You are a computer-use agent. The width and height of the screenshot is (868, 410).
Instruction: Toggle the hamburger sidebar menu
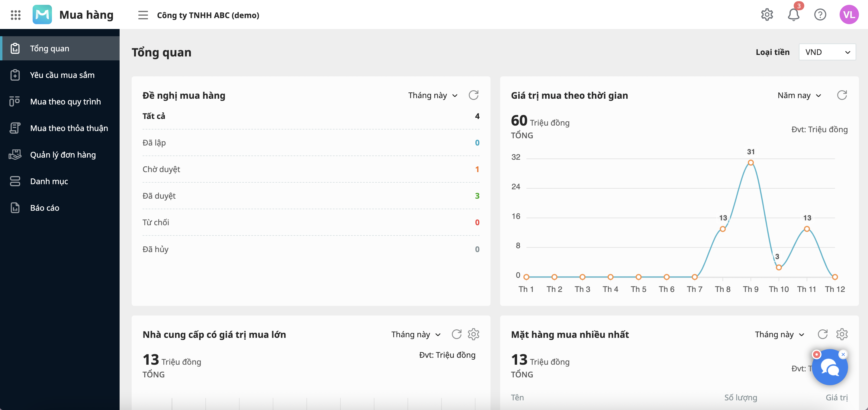tap(143, 15)
